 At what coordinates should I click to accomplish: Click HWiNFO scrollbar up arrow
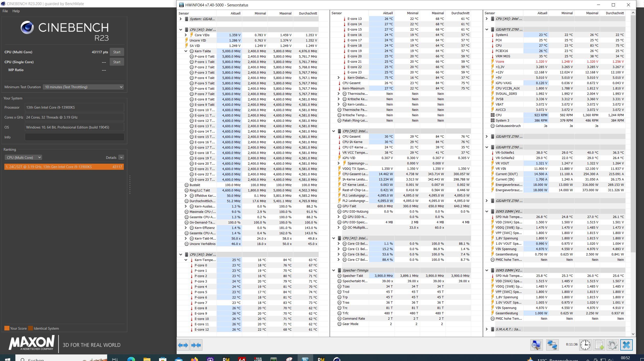point(633,13)
